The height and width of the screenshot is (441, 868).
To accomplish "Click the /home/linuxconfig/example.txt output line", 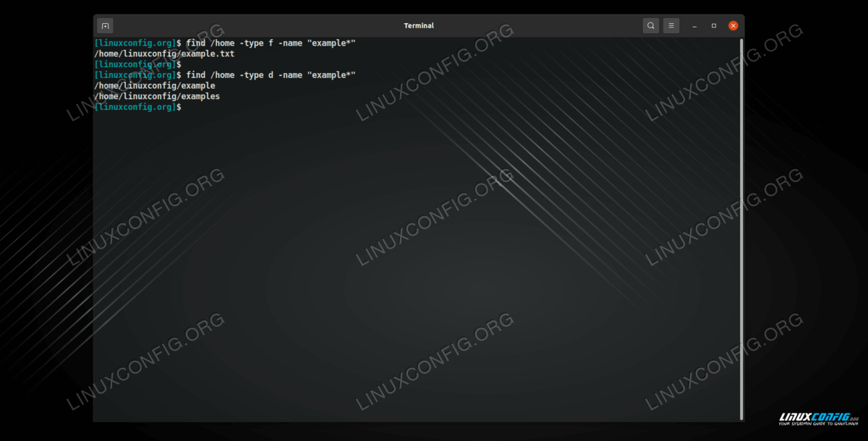I will (164, 54).
